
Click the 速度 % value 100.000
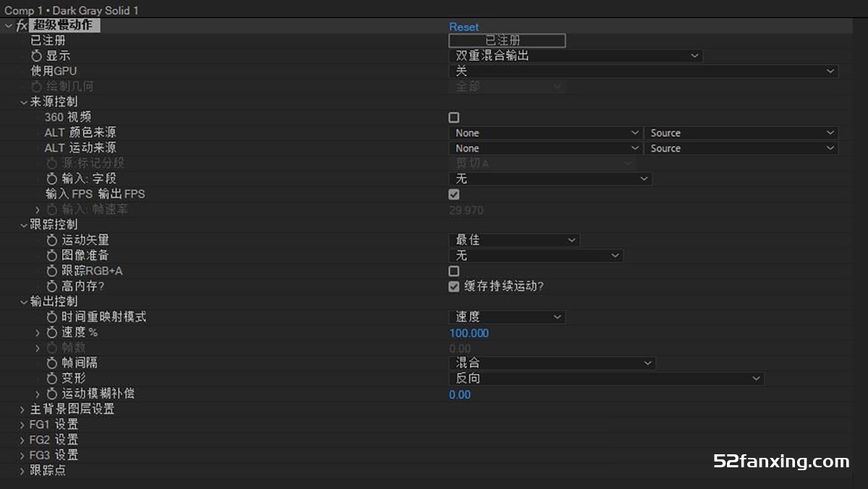click(469, 333)
